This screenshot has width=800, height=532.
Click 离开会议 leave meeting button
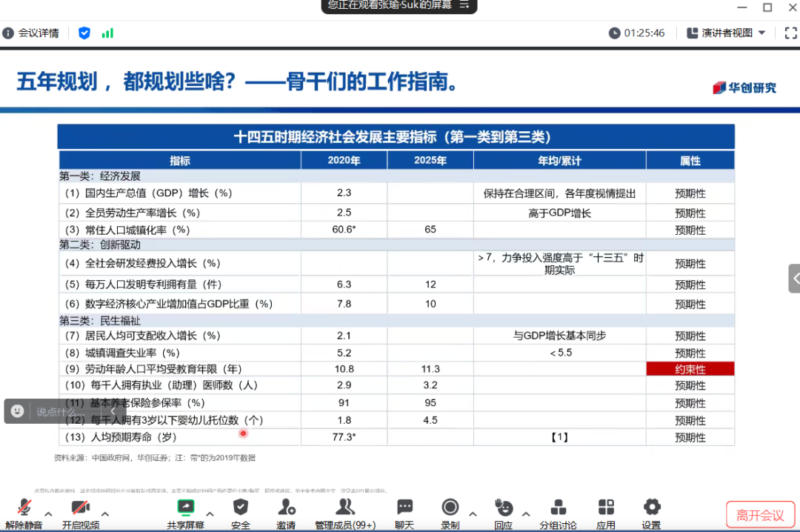point(760,515)
